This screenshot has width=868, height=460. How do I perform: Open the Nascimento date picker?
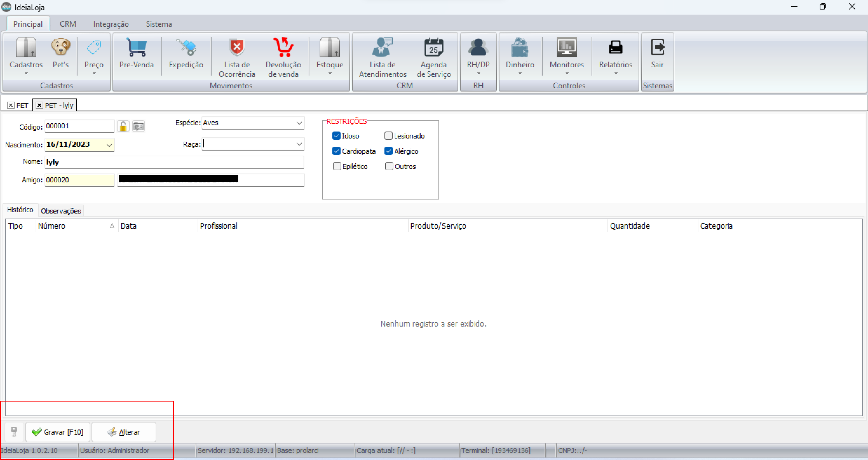click(x=109, y=145)
